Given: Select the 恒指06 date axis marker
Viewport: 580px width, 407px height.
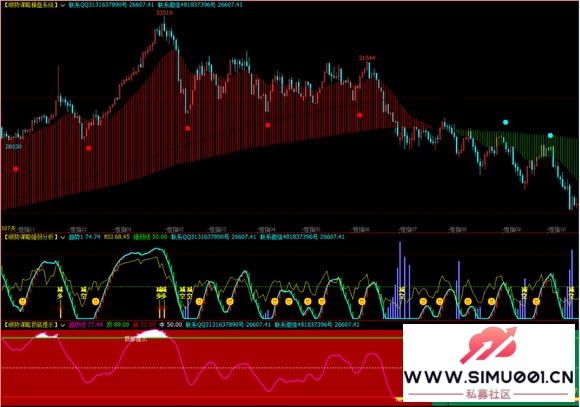Looking at the screenshot, I should pyautogui.click(x=361, y=230).
